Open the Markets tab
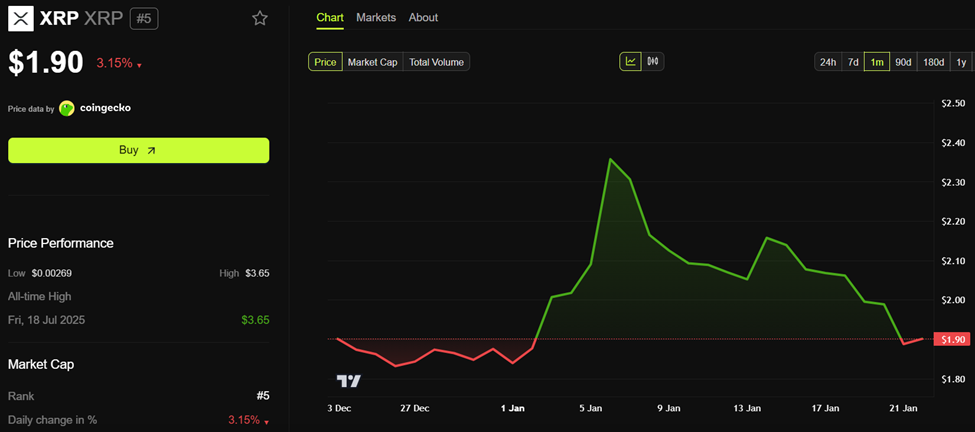This screenshot has height=432, width=975. pyautogui.click(x=376, y=18)
